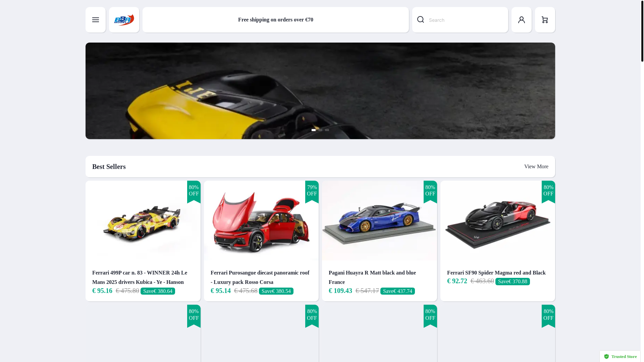Select the first banner slide indicator
Screen dimensions: 644x362
pos(314,130)
